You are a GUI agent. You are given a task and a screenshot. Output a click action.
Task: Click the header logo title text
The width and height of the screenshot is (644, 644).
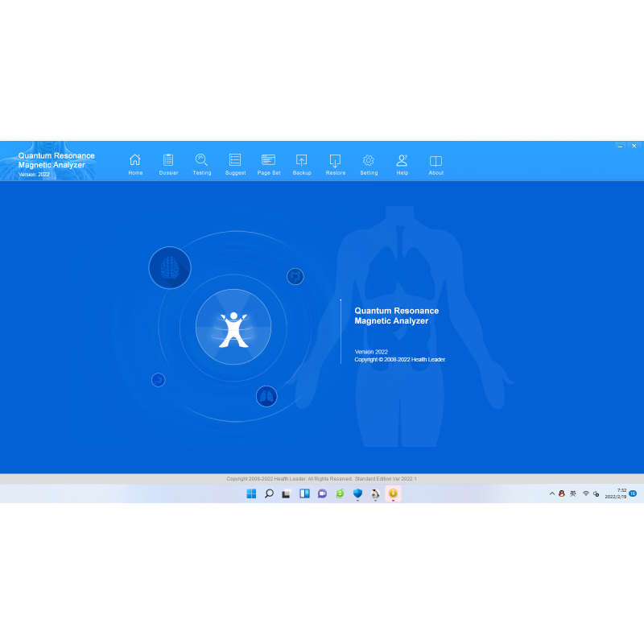point(56,160)
